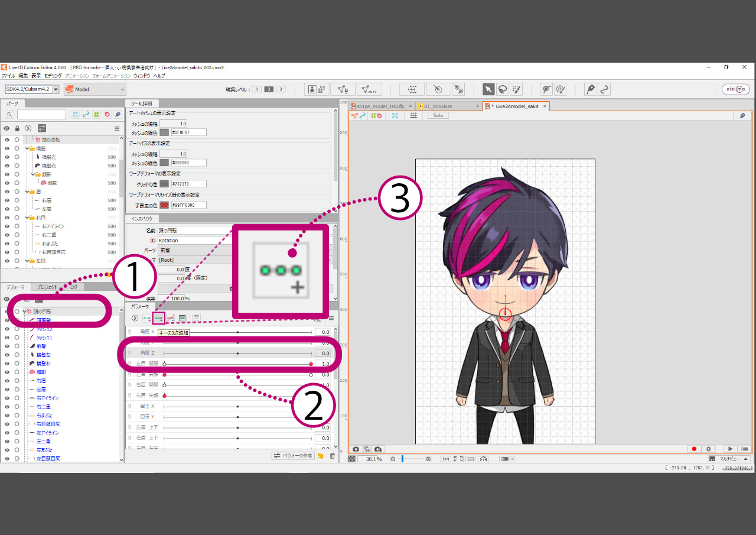Click the snapshot camera icon under canvas
756x535 pixels.
[356, 449]
